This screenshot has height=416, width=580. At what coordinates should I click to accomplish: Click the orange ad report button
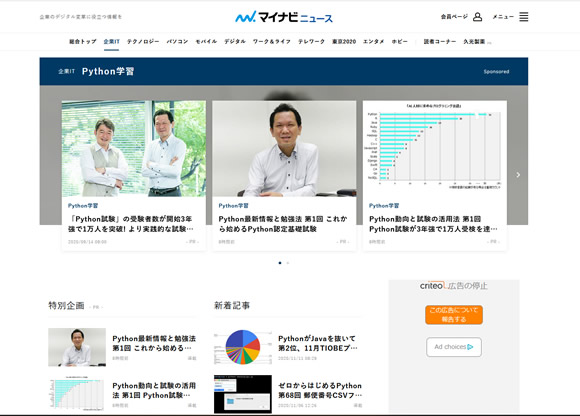454,315
